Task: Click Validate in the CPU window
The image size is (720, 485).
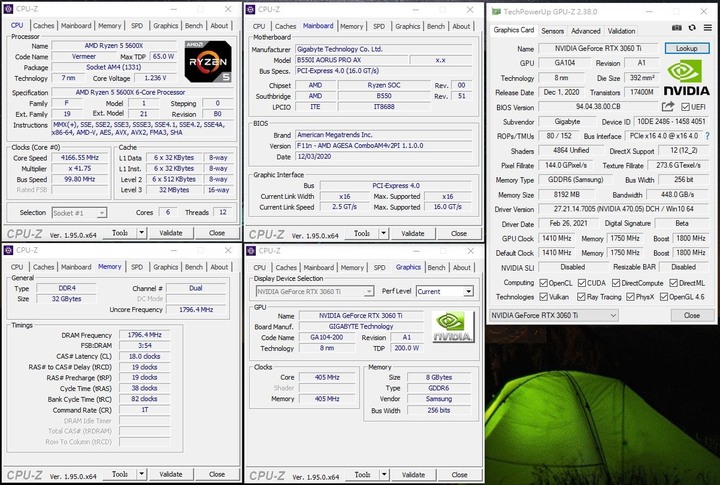Action: pos(171,233)
